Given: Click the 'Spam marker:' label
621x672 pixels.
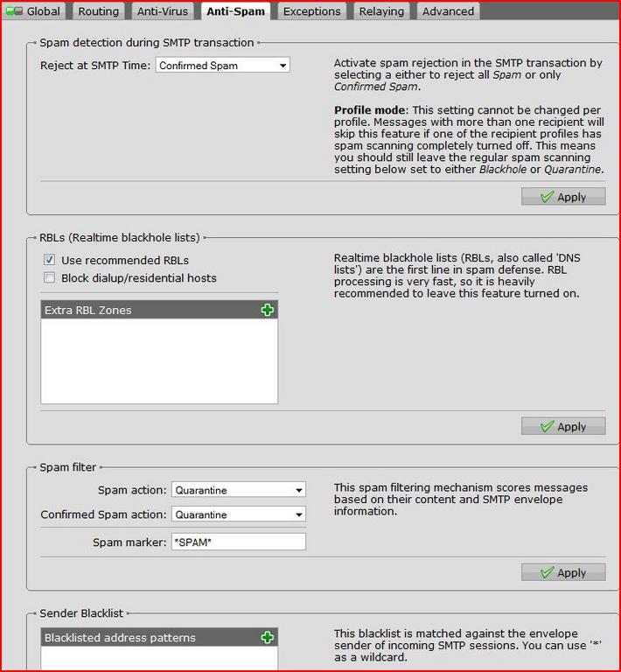Looking at the screenshot, I should pyautogui.click(x=129, y=542).
